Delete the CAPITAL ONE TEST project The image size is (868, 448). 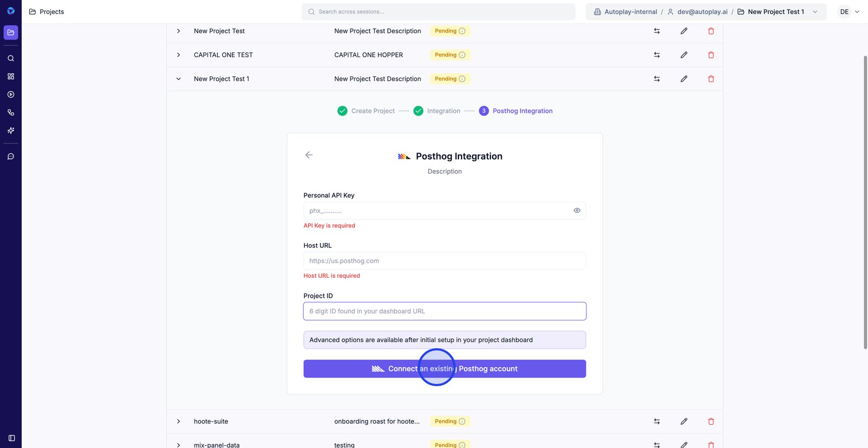pyautogui.click(x=711, y=55)
